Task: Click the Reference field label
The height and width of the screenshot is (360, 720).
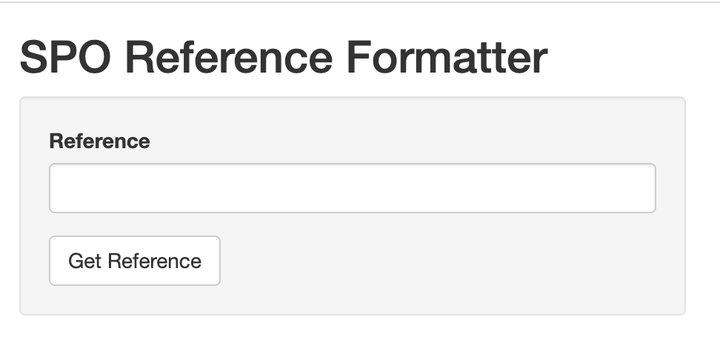Action: pyautogui.click(x=99, y=141)
